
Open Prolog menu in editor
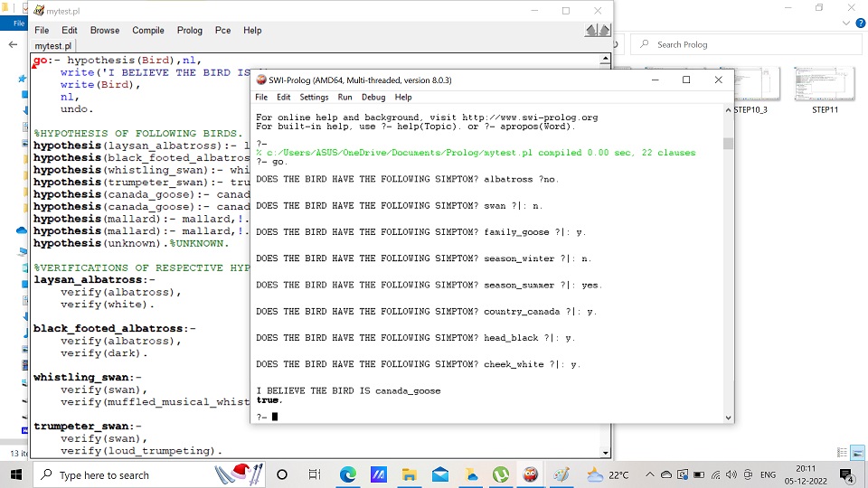189,31
